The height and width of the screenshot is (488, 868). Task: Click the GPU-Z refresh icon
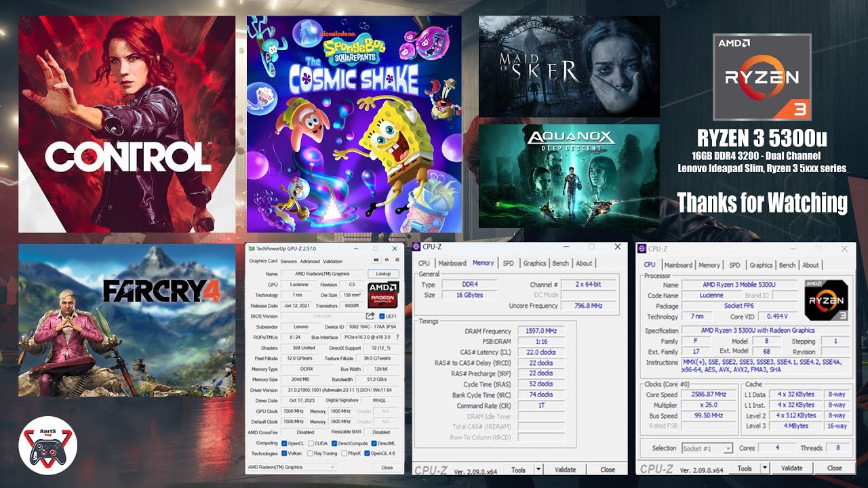click(387, 261)
